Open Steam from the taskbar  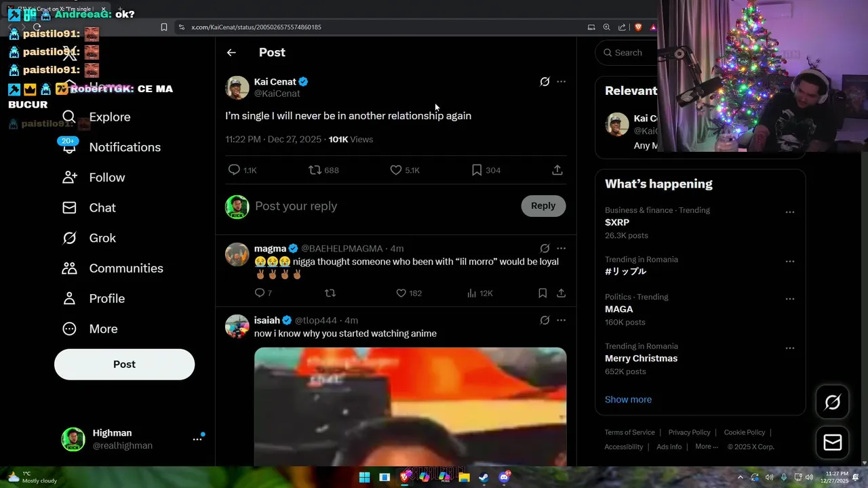[484, 477]
